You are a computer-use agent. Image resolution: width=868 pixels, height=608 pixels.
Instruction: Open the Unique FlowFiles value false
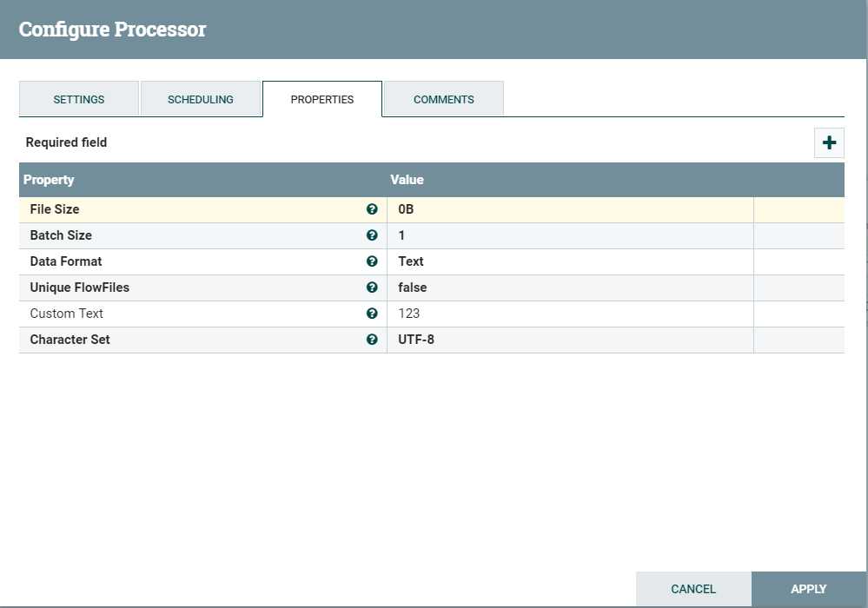point(570,287)
